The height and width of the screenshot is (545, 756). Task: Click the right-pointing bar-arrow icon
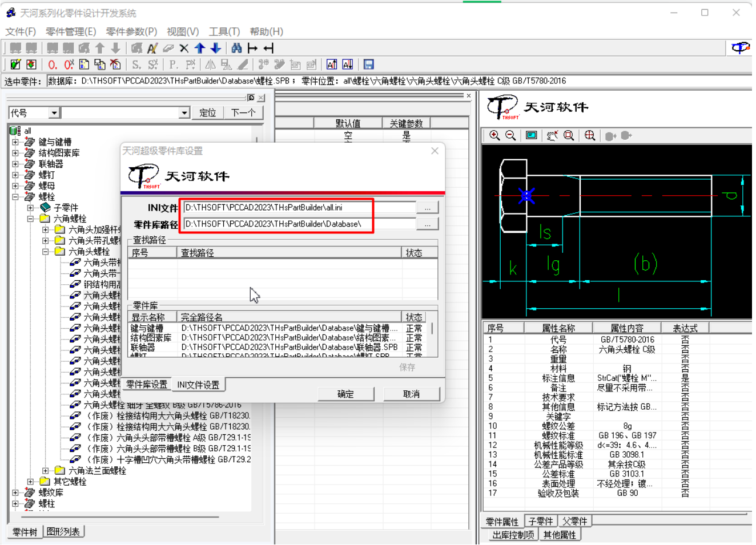click(252, 49)
